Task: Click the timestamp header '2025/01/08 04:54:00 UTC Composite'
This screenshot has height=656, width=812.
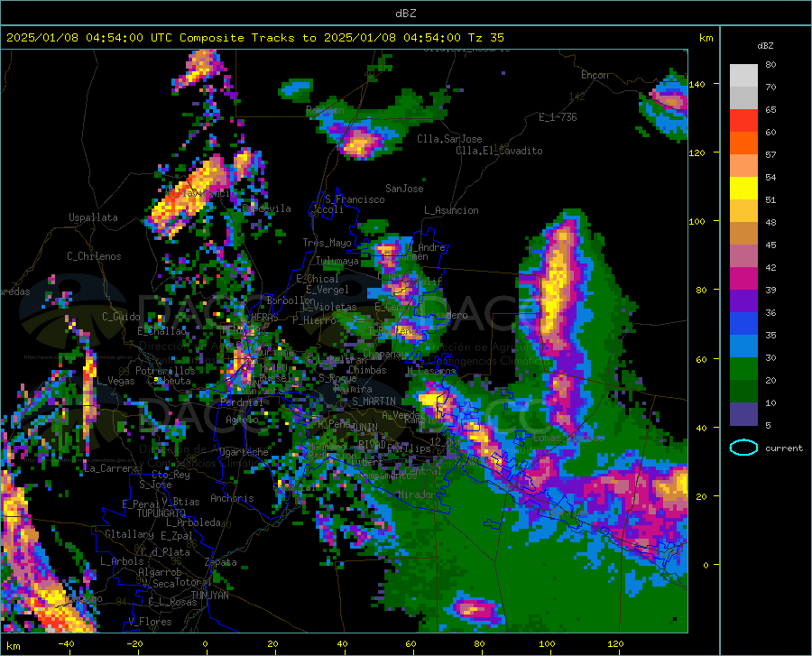Action: pos(125,38)
